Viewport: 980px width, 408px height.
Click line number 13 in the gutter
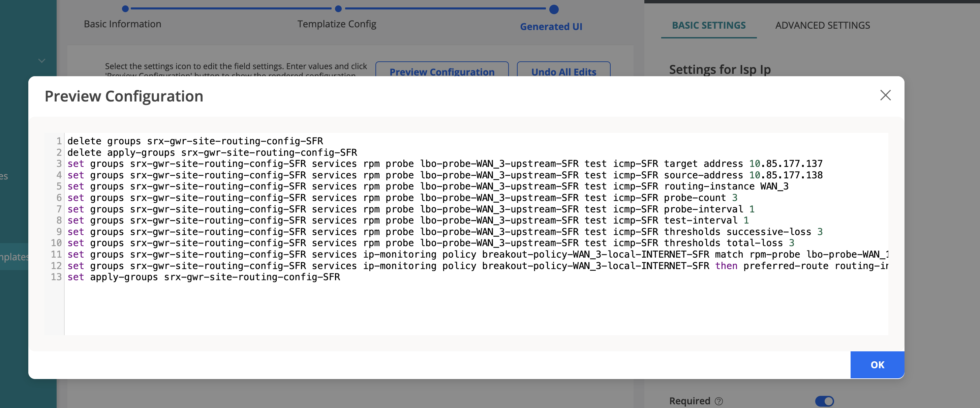click(56, 277)
